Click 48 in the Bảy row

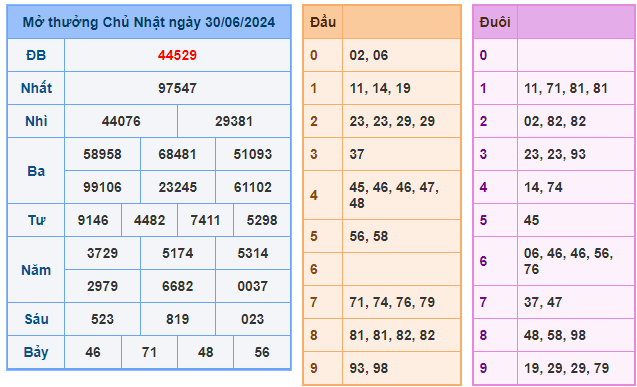pos(206,352)
